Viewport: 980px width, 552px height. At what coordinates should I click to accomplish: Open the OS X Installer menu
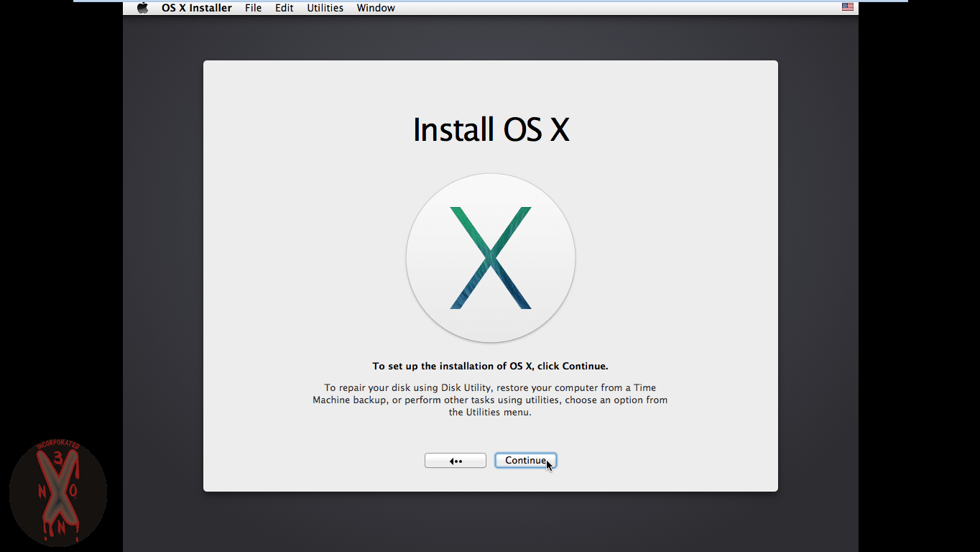tap(197, 8)
